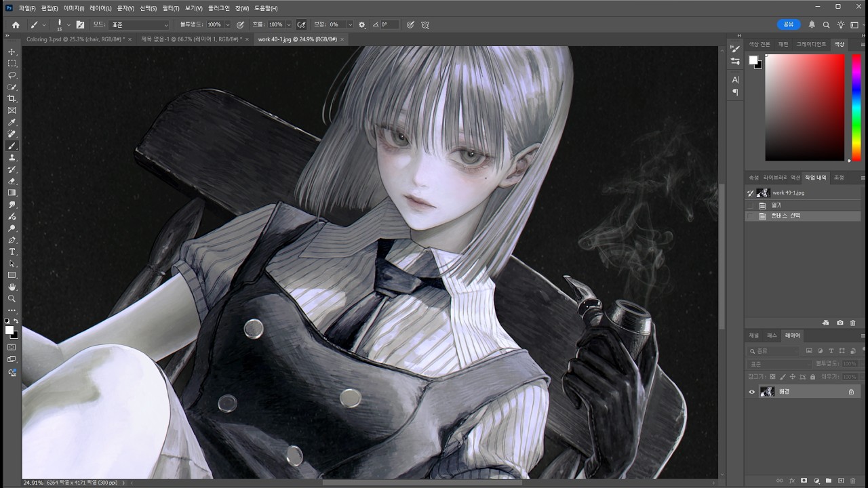Select the Eyedropper tool
The image size is (868, 488).
(x=12, y=123)
